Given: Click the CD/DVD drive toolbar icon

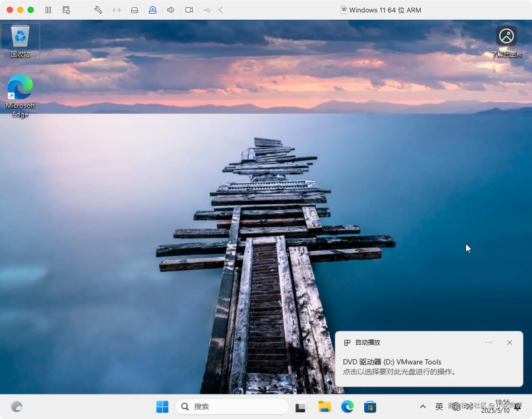Looking at the screenshot, I should (153, 10).
